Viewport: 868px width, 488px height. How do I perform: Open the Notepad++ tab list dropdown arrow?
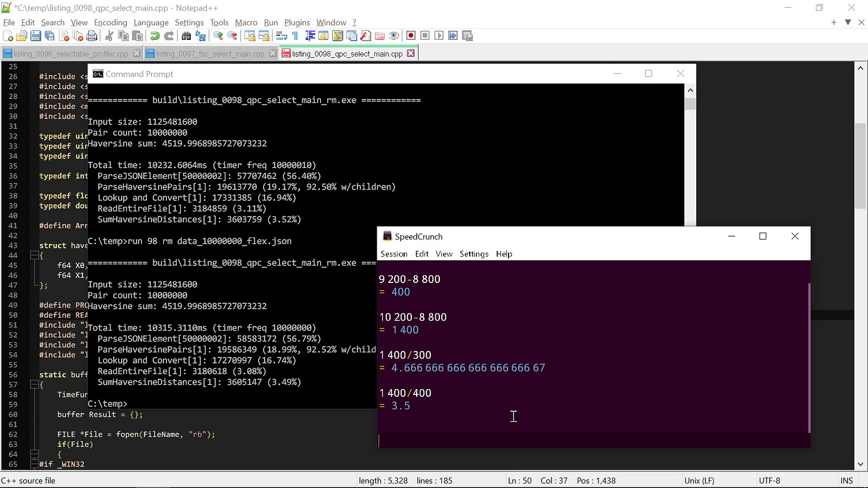coord(847,22)
